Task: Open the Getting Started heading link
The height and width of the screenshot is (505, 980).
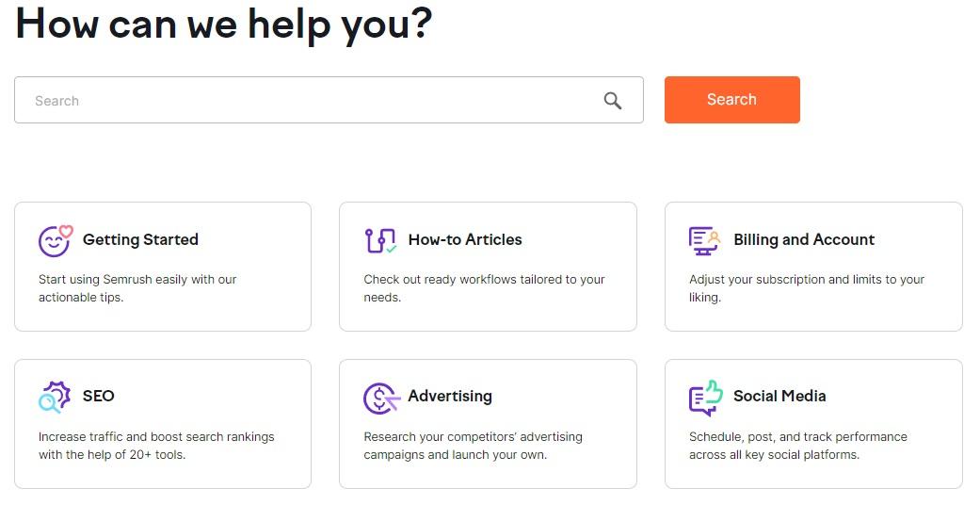Action: 140,239
